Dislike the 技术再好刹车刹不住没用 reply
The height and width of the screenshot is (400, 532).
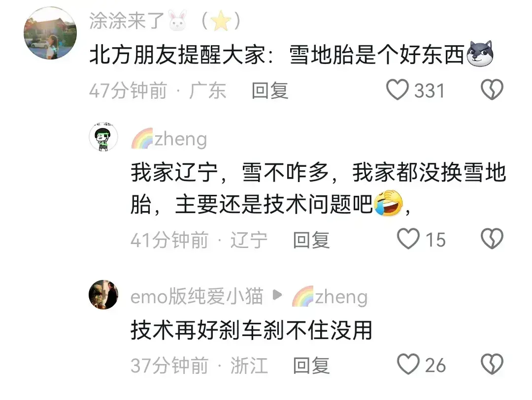click(492, 365)
